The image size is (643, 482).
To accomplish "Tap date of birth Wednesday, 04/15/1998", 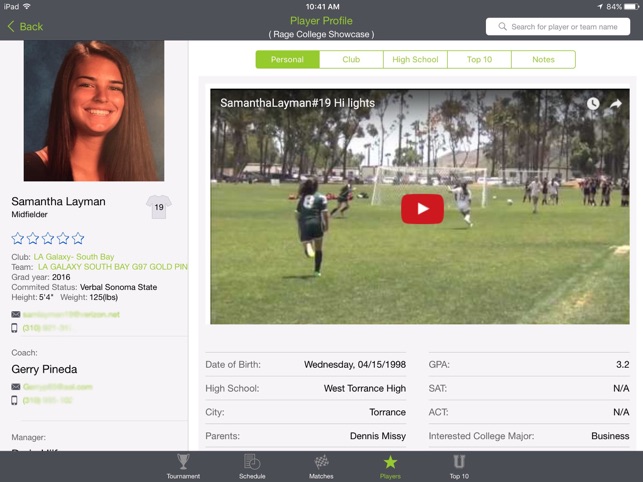I will [x=355, y=365].
